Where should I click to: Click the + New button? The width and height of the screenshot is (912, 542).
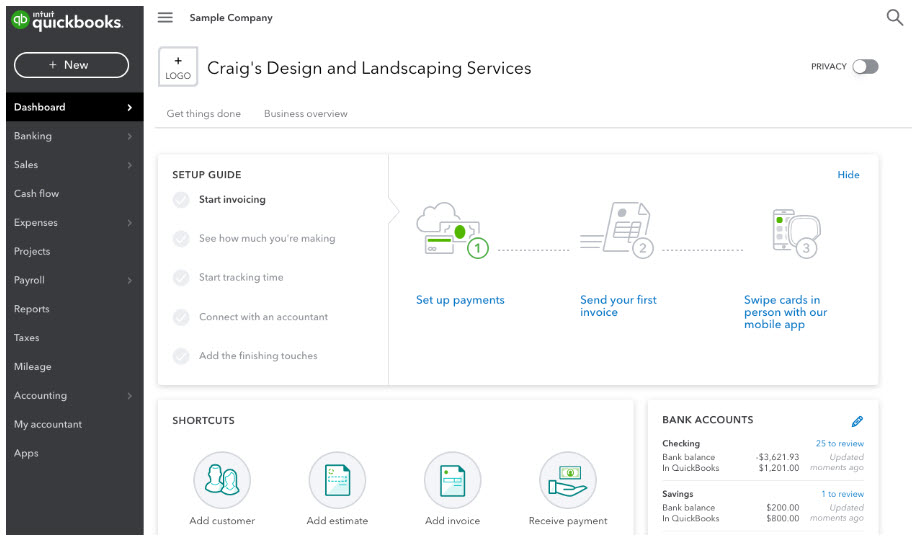(71, 65)
